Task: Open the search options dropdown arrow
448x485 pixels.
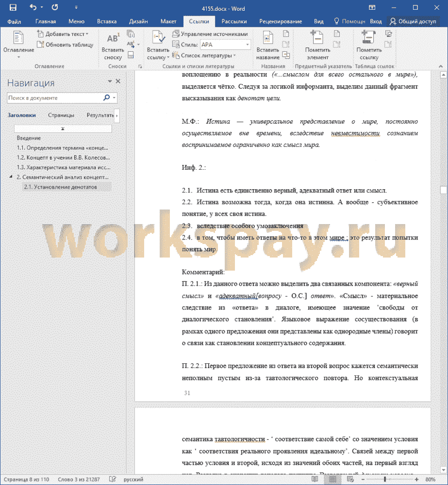Action: (x=114, y=98)
